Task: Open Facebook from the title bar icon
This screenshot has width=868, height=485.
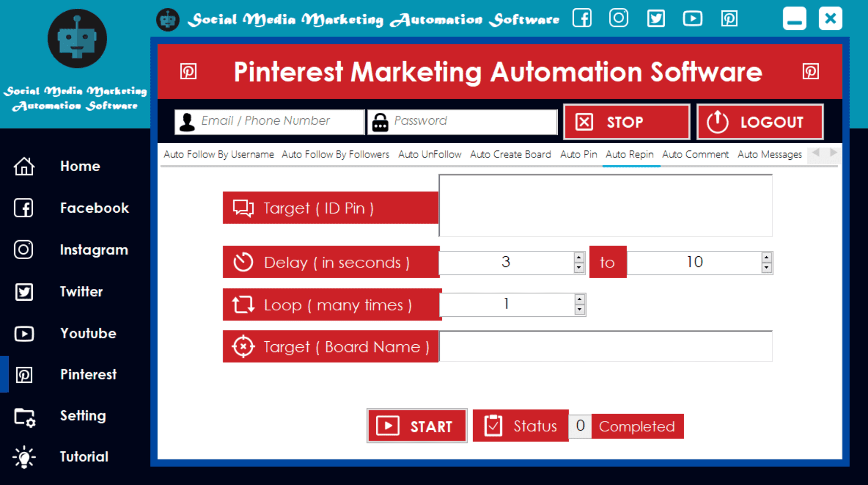Action: click(582, 19)
